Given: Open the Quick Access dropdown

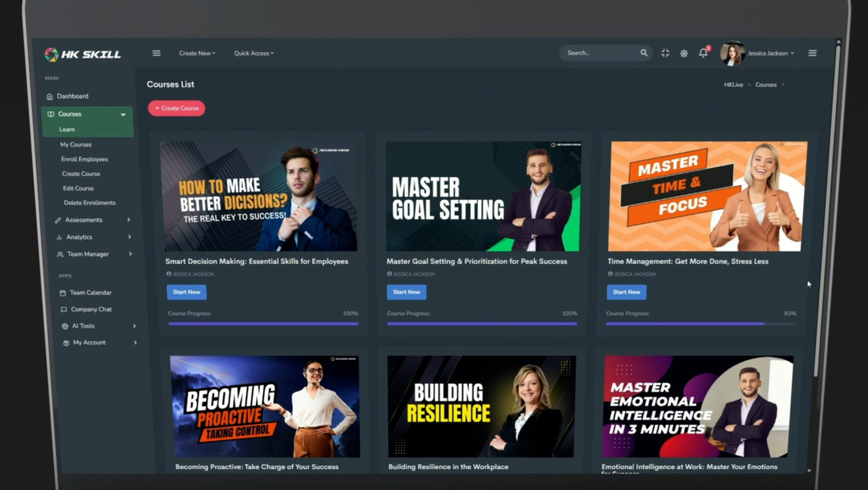Looking at the screenshot, I should (253, 53).
